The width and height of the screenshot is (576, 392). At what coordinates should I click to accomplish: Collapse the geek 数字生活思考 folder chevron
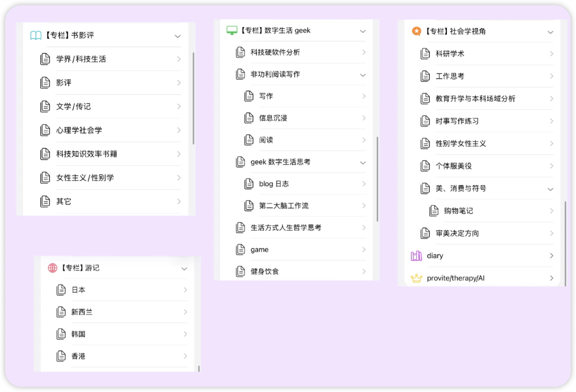[x=363, y=162]
